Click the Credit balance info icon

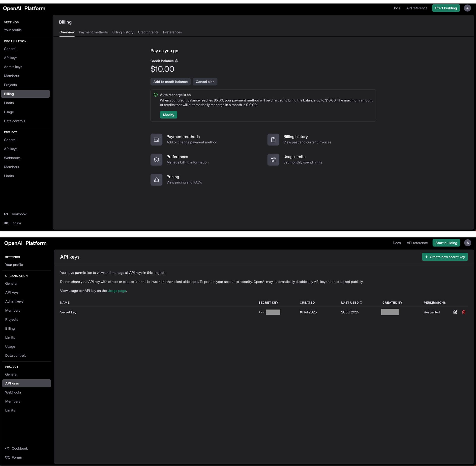pyautogui.click(x=177, y=61)
